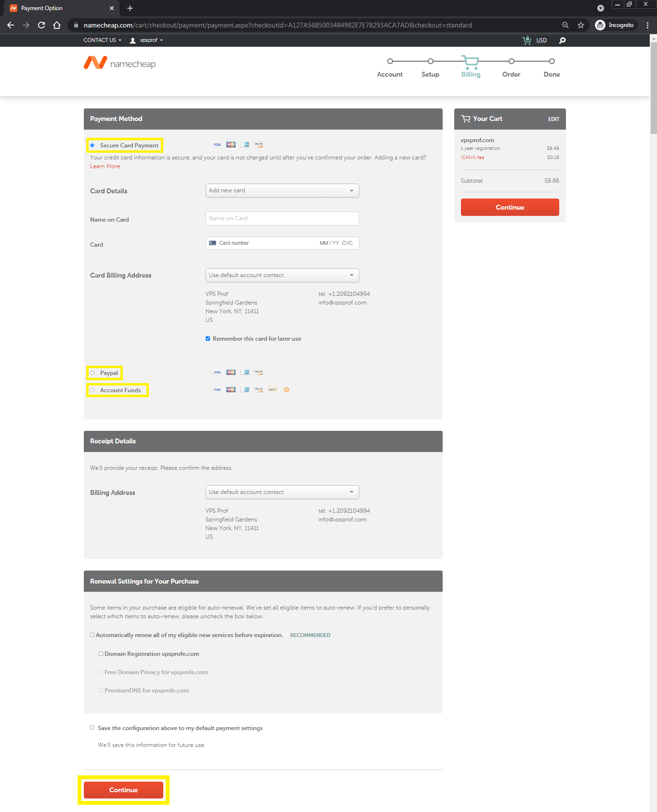Choose the Paypal payment radio button
This screenshot has height=812, width=657.
92,373
